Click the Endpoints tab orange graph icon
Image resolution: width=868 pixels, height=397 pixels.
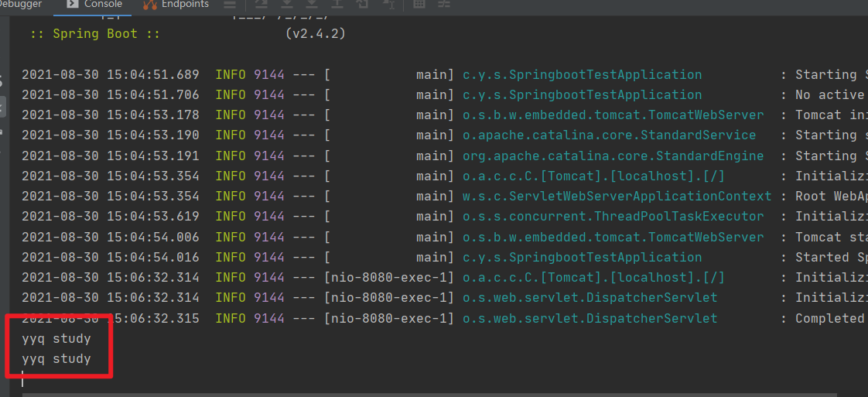point(149,5)
